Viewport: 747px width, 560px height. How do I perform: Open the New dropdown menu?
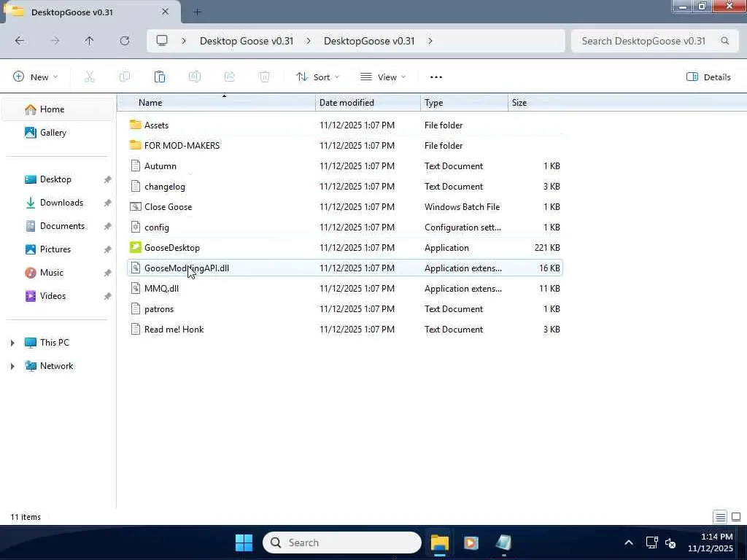tap(35, 77)
